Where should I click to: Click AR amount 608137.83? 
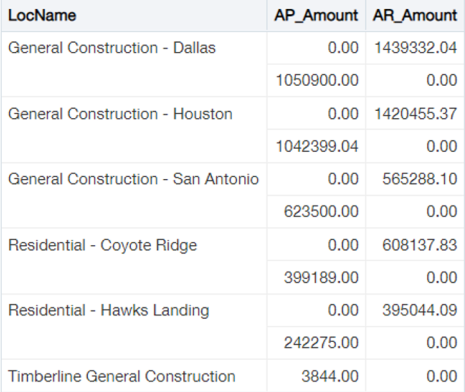point(419,245)
